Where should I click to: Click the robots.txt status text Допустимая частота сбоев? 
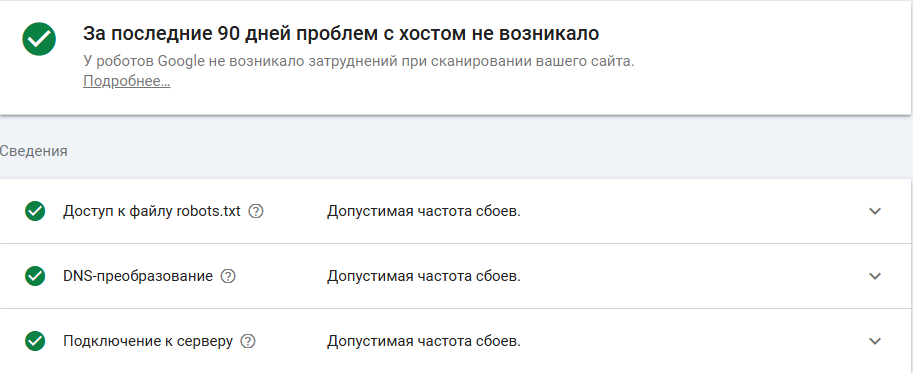(x=423, y=211)
